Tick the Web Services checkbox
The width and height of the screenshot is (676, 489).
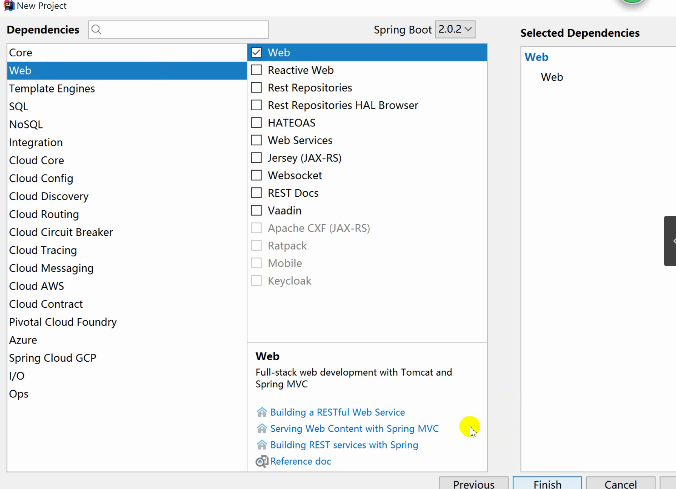pyautogui.click(x=257, y=140)
